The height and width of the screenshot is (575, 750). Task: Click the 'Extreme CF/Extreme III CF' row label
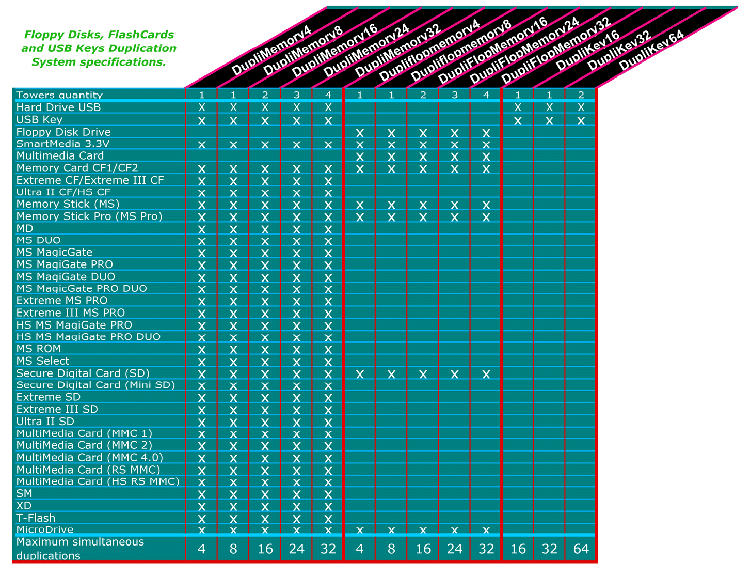tap(90, 180)
